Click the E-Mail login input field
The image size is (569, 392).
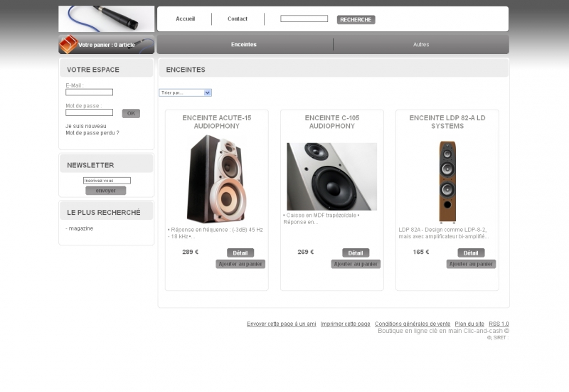[x=90, y=92]
